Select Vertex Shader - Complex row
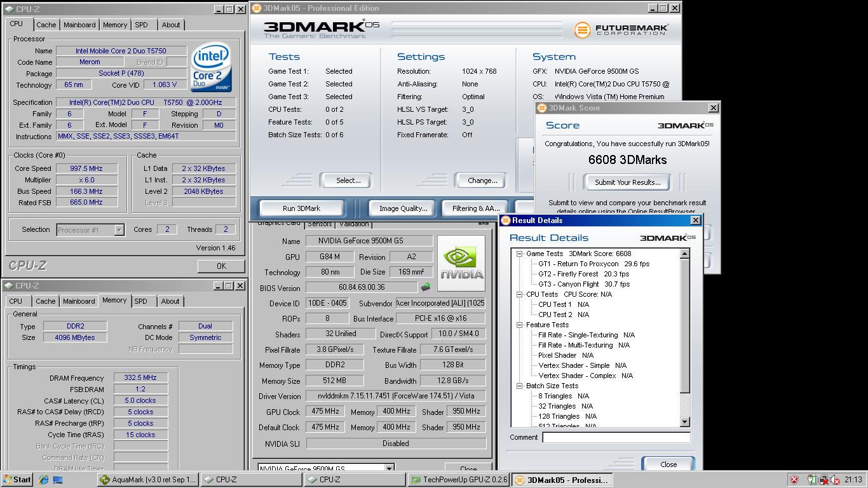This screenshot has width=868, height=488. click(585, 376)
